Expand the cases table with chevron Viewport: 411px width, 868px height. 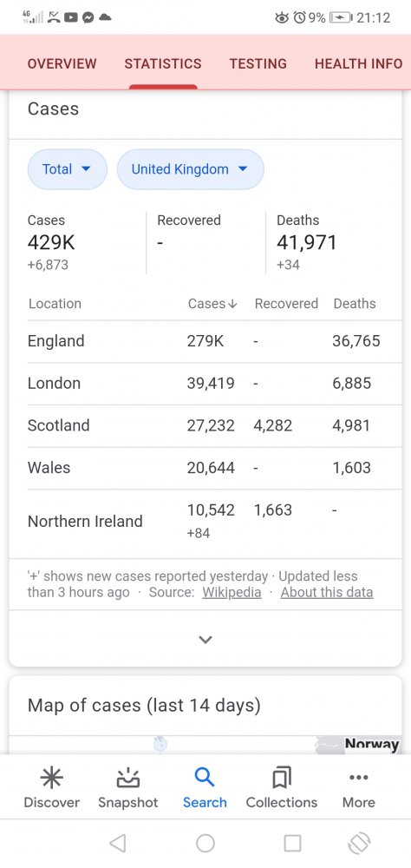(205, 640)
